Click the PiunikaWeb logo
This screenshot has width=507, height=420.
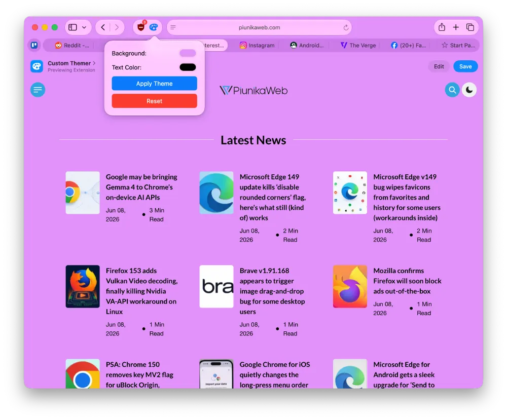point(253,90)
